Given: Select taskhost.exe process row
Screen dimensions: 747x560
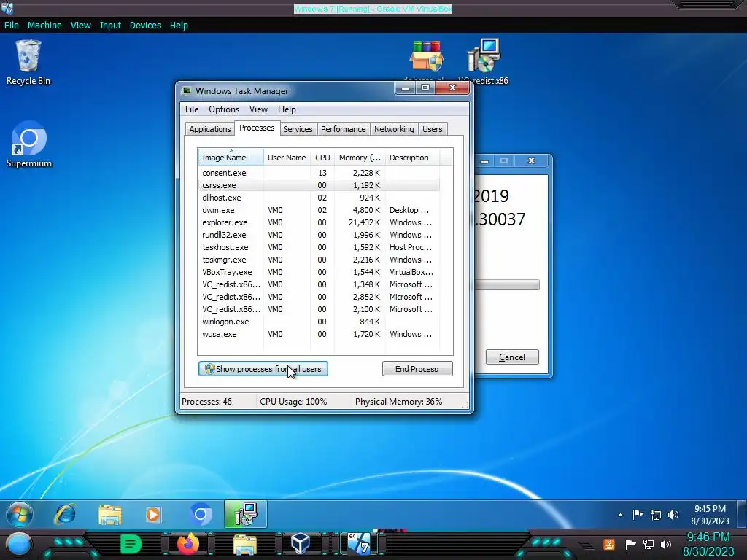Looking at the screenshot, I should [318, 247].
